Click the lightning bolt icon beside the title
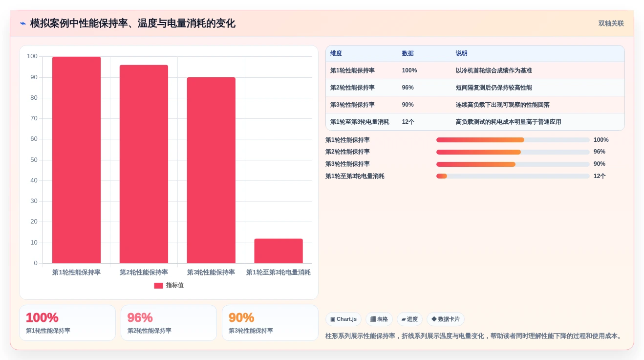This screenshot has height=360, width=644. [23, 23]
